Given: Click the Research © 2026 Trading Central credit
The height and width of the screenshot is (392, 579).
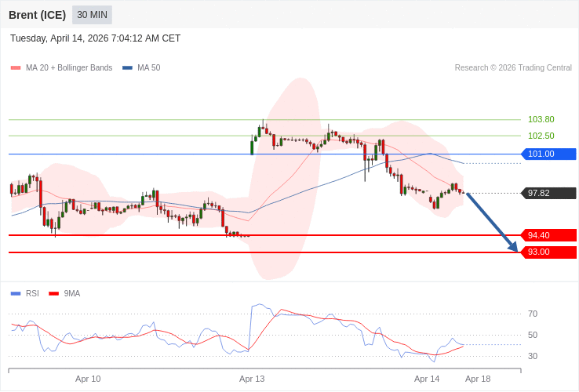Looking at the screenshot, I should coord(513,68).
